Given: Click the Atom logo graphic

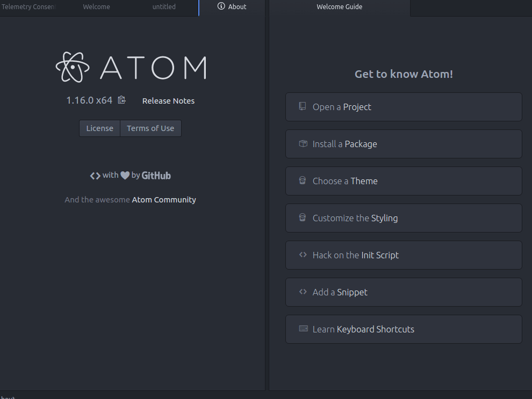Looking at the screenshot, I should tap(131, 67).
